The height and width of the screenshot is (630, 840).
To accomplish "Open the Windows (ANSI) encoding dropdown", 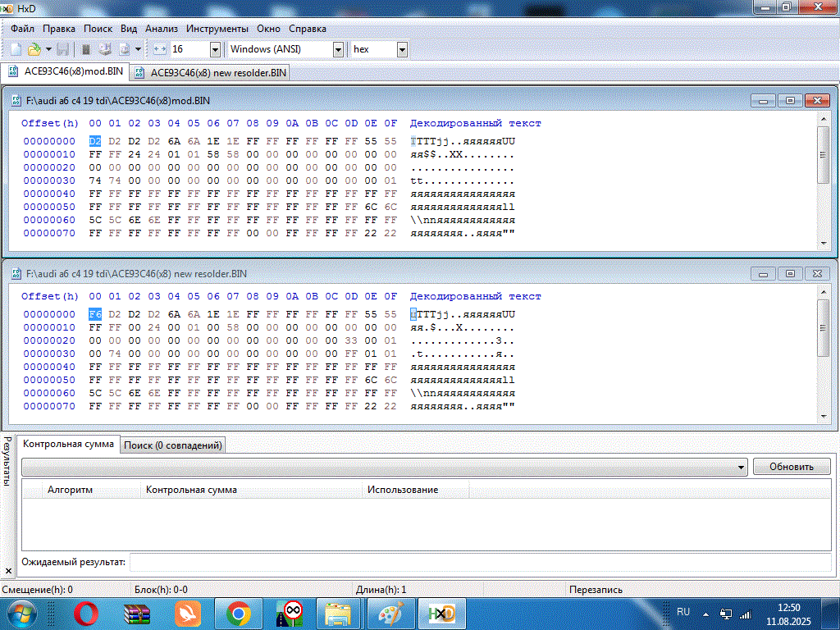I will coord(338,49).
